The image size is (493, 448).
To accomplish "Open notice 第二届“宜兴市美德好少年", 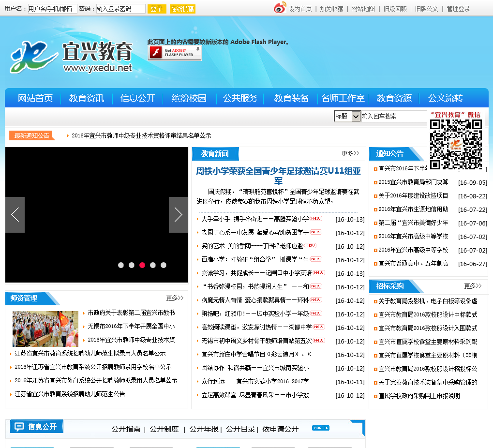I will pyautogui.click(x=413, y=223).
